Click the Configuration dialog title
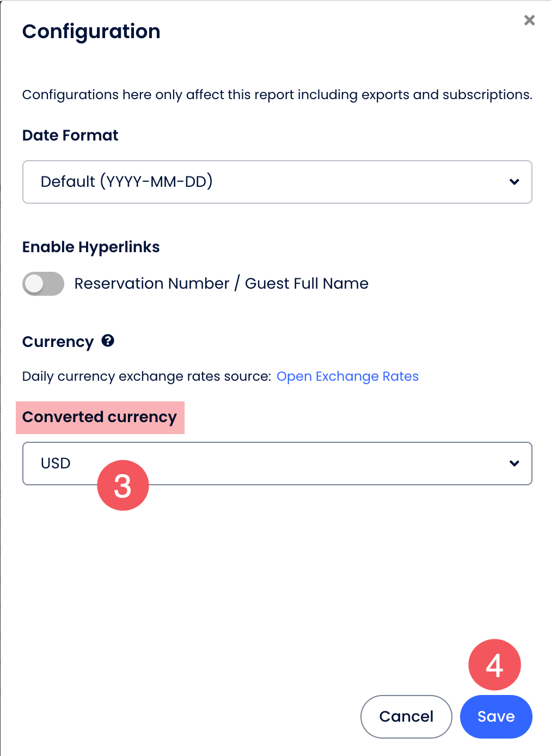 [91, 32]
